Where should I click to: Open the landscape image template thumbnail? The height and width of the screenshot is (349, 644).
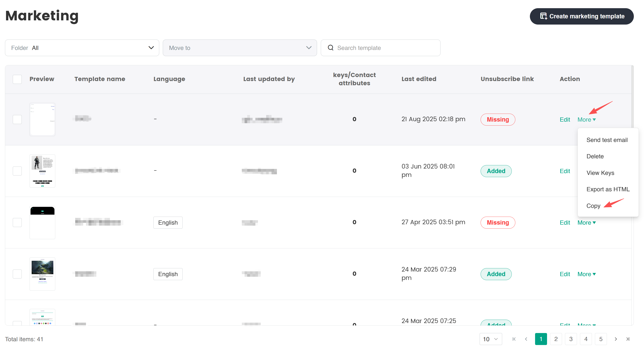[x=42, y=274]
